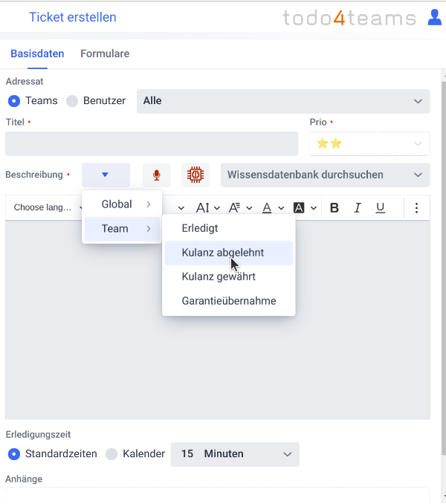This screenshot has height=504, width=446.
Task: Open the font size tool
Action: [203, 208]
